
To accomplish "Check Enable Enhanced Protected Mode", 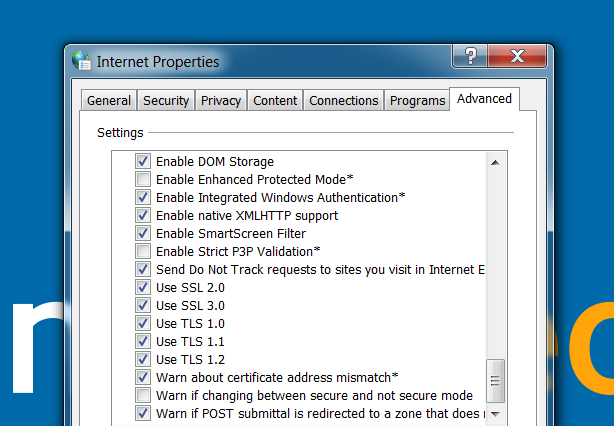I will click(x=143, y=179).
